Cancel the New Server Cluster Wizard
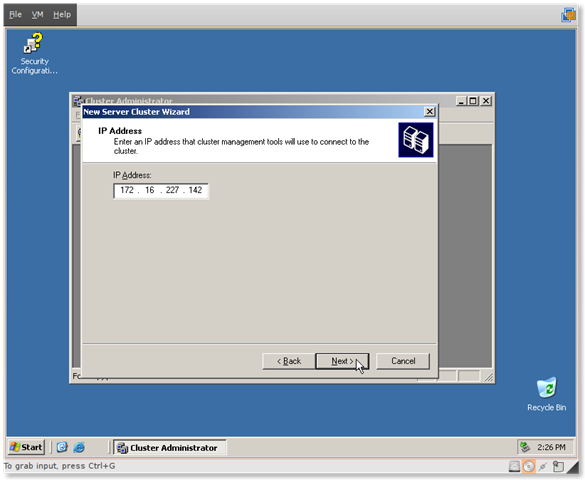Screen dimensions: 585x480 coord(403,361)
